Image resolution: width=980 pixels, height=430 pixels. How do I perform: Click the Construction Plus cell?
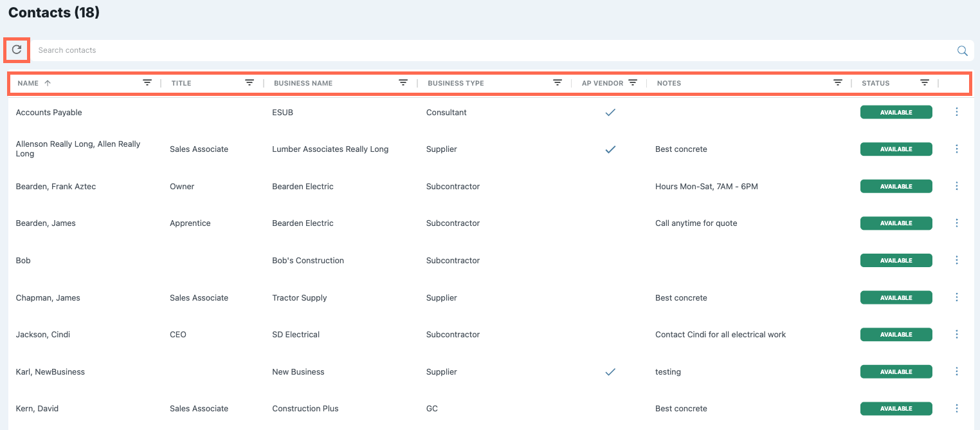pyautogui.click(x=305, y=408)
